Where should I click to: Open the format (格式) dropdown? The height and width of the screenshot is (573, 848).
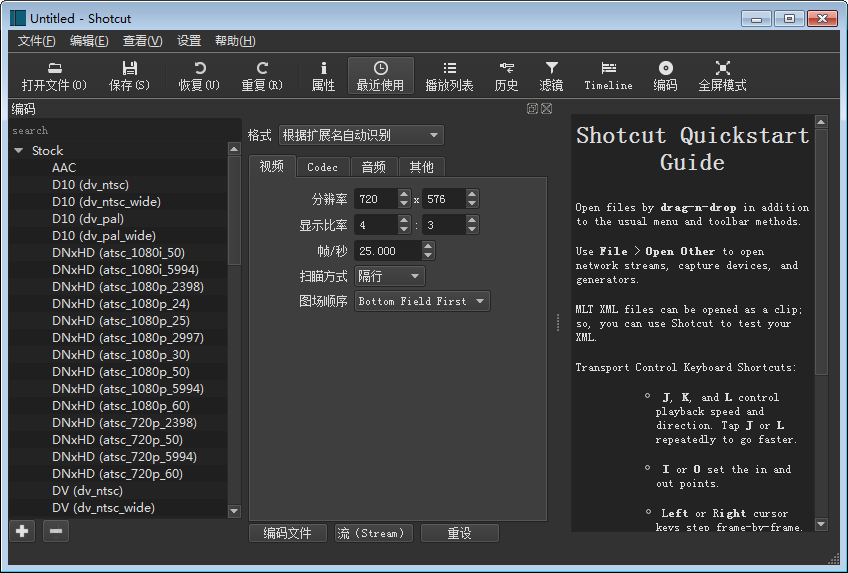[x=360, y=135]
